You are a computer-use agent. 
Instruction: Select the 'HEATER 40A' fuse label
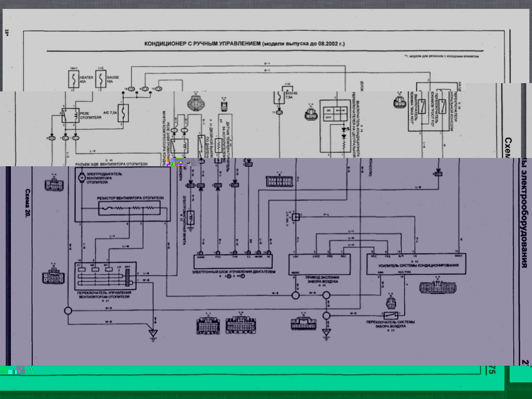click(86, 79)
